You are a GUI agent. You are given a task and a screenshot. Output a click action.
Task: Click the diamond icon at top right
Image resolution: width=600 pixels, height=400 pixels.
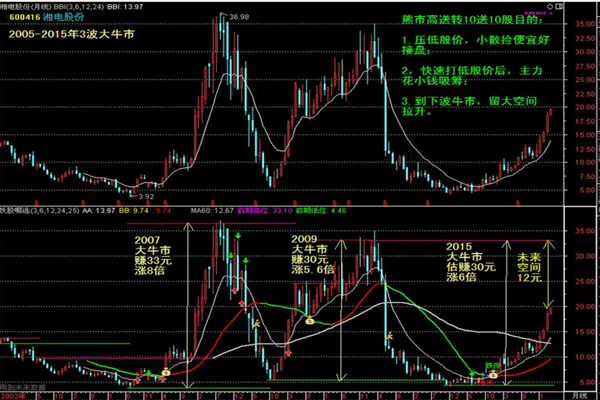coord(550,7)
